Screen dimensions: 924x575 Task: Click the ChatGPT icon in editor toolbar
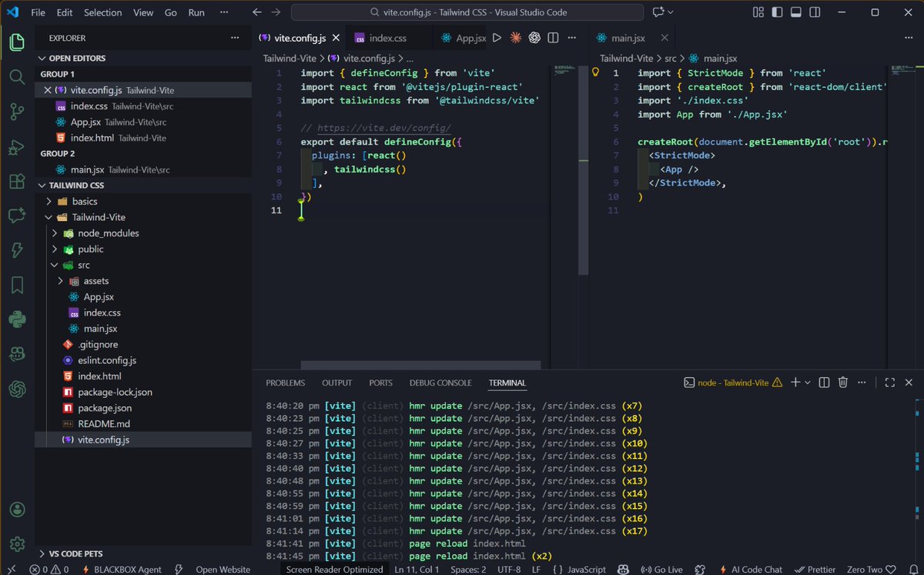tap(534, 38)
